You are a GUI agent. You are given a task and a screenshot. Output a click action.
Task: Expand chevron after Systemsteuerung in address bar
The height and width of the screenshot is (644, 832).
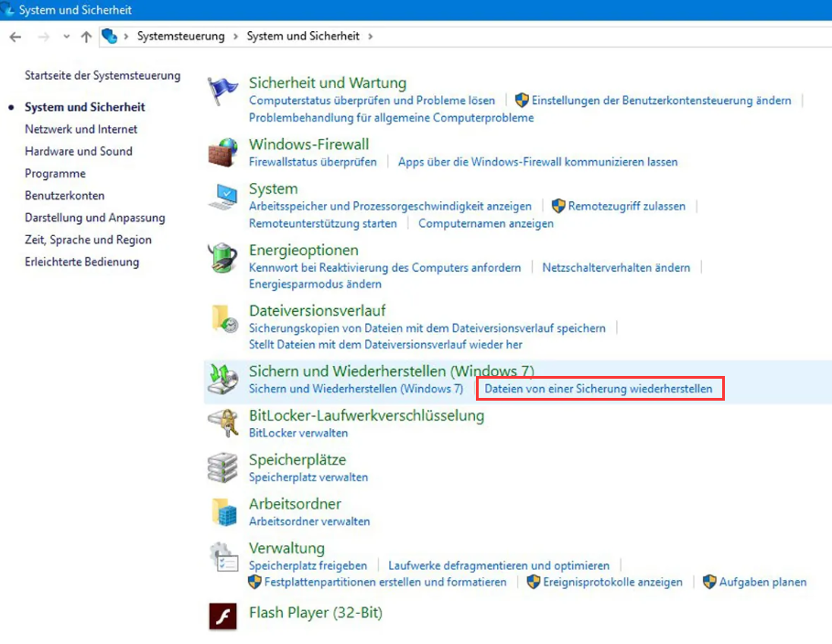236,37
